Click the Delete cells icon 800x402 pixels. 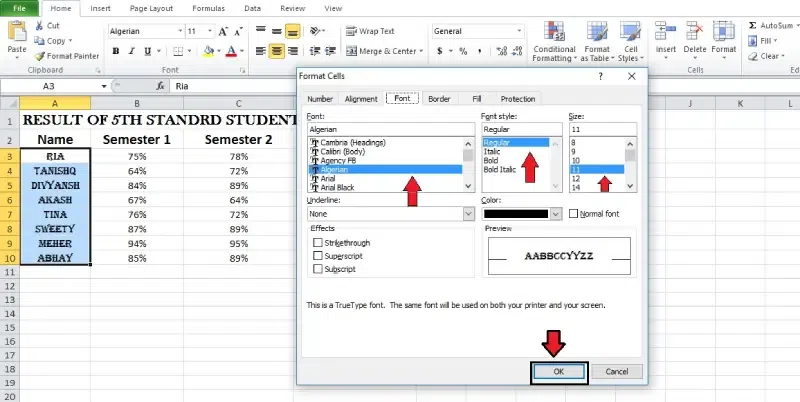coord(695,32)
